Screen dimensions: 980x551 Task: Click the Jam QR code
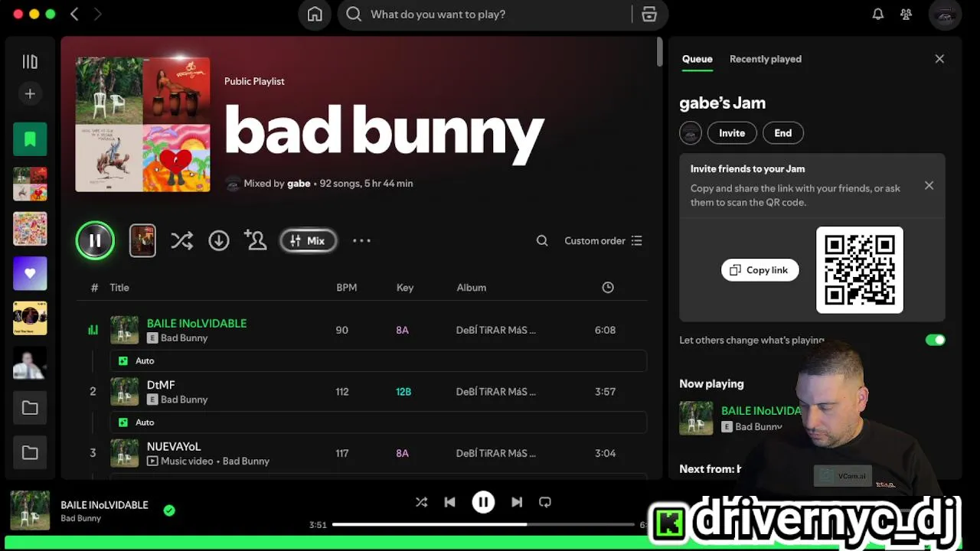coord(860,270)
